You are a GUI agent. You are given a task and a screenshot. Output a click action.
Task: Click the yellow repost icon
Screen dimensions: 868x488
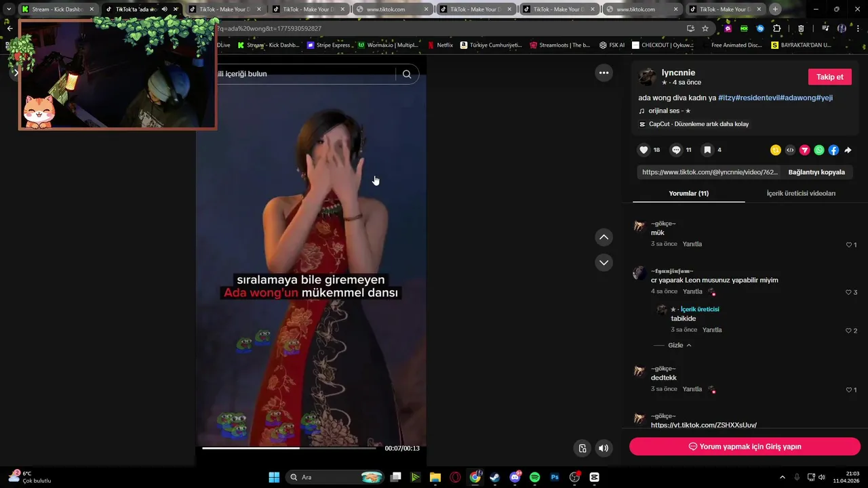[x=776, y=150]
